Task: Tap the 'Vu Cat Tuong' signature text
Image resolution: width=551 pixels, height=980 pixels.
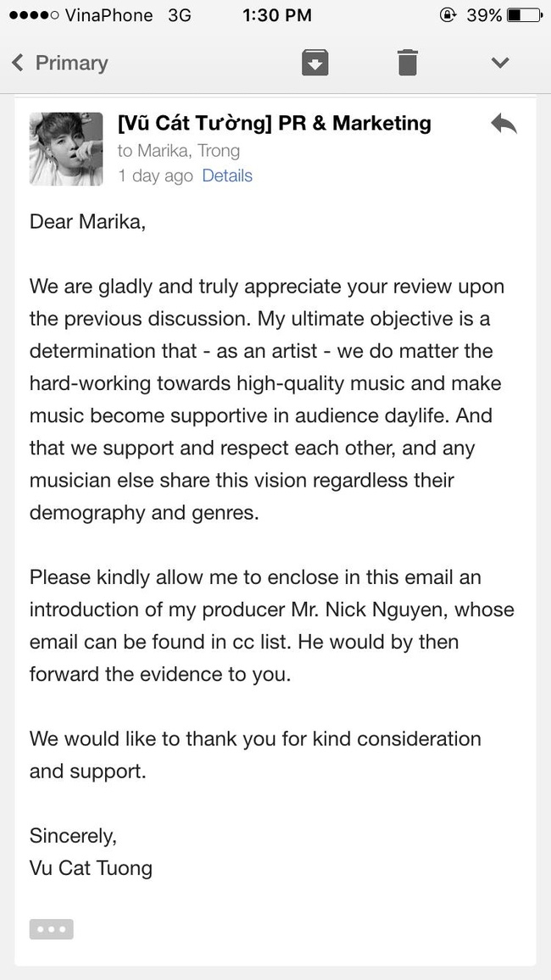Action: pyautogui.click(x=91, y=867)
